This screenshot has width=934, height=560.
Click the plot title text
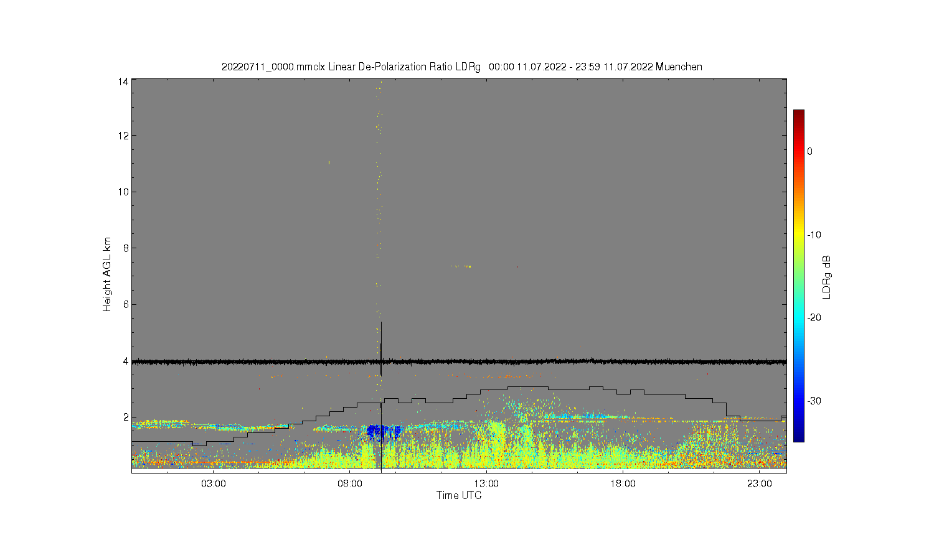[462, 67]
